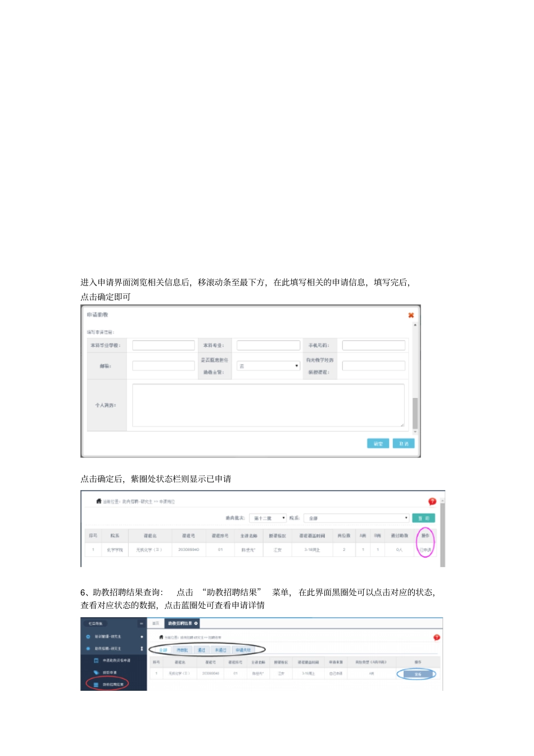Viewport: 534px width, 756px height.
Task: Open the 助教批次 dropdown showing 第十二批
Action: pyautogui.click(x=268, y=518)
